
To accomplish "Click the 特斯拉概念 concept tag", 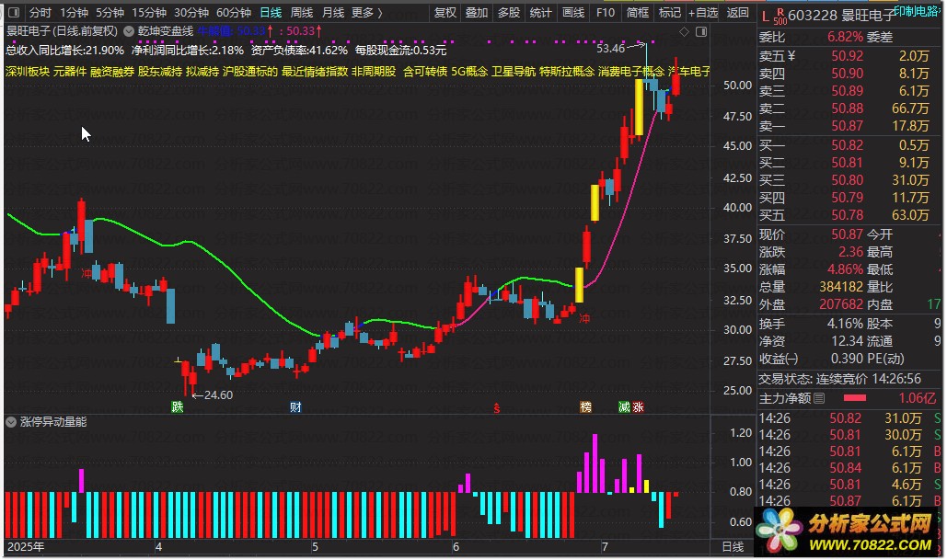I will [567, 71].
